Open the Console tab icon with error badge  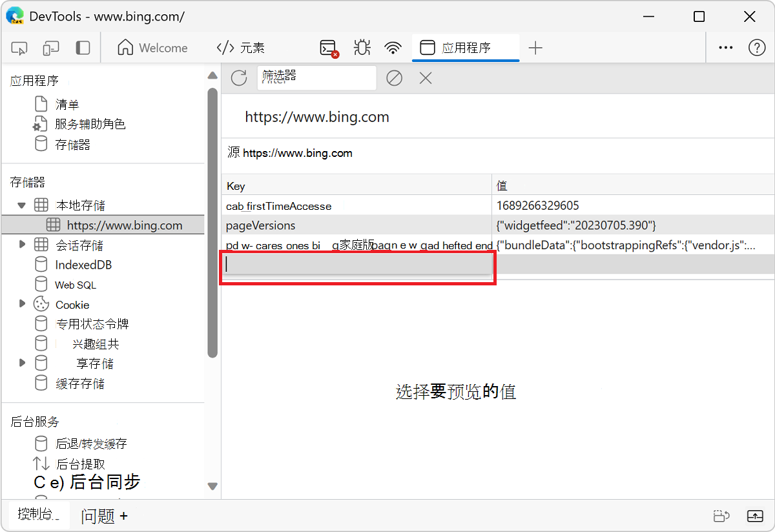329,48
